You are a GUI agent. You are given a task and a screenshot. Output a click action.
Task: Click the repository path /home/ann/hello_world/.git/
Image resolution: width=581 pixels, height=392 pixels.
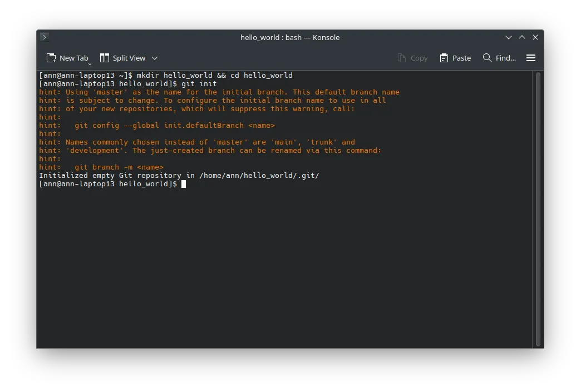259,175
